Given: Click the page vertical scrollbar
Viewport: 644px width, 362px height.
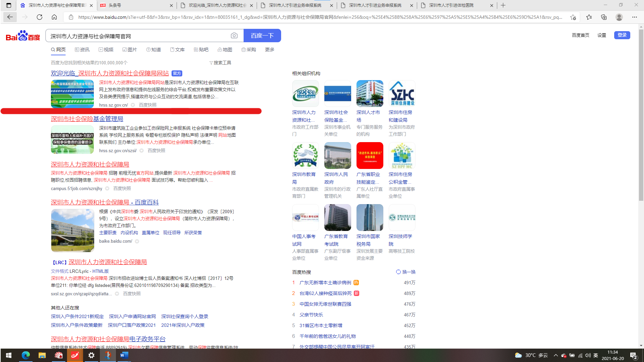Looking at the screenshot, I should 641,114.
